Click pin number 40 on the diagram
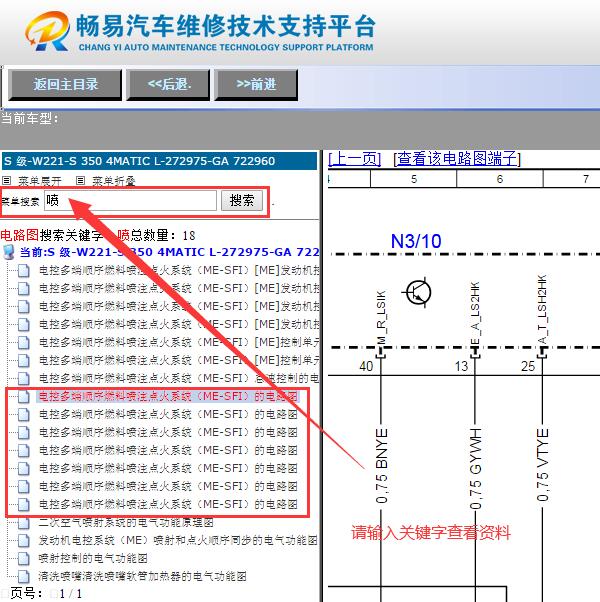 (366, 366)
